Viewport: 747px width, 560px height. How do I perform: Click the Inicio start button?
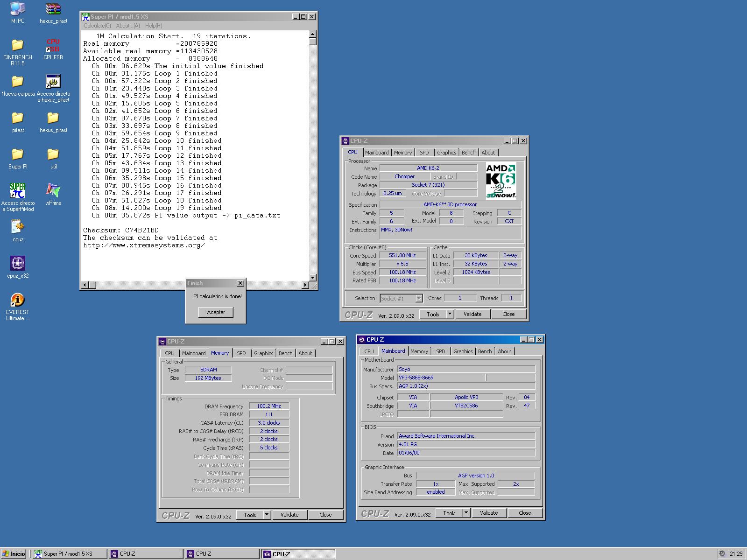tap(14, 554)
